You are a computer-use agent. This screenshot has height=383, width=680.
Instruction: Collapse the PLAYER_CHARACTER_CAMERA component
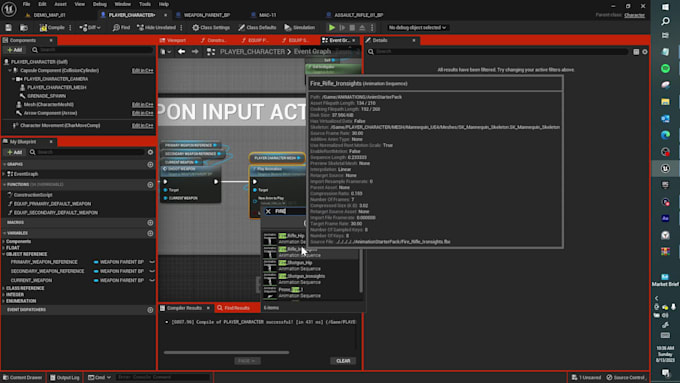pyautogui.click(x=13, y=79)
